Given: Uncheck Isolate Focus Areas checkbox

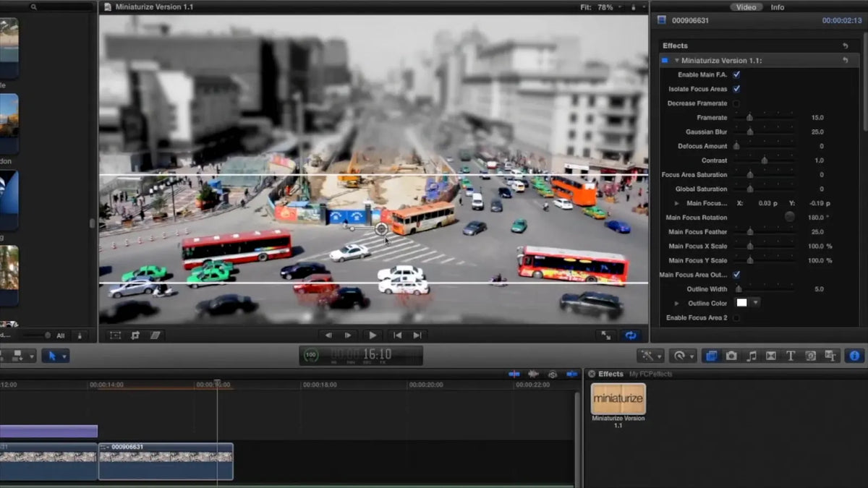Looking at the screenshot, I should pos(736,89).
